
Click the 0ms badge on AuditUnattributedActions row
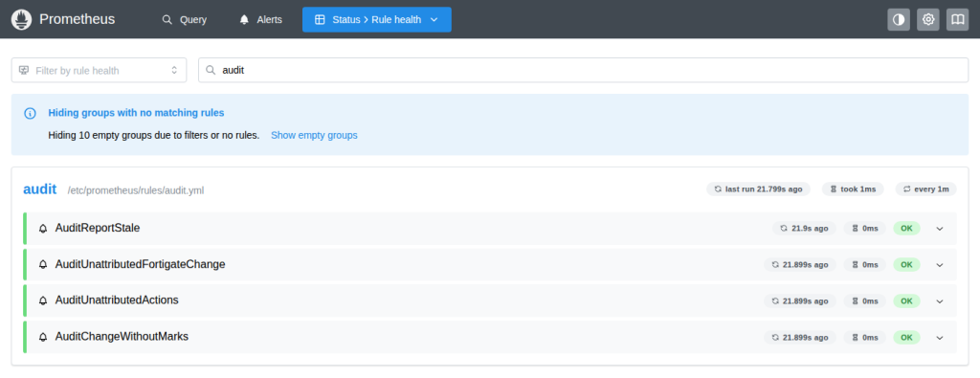pos(864,300)
